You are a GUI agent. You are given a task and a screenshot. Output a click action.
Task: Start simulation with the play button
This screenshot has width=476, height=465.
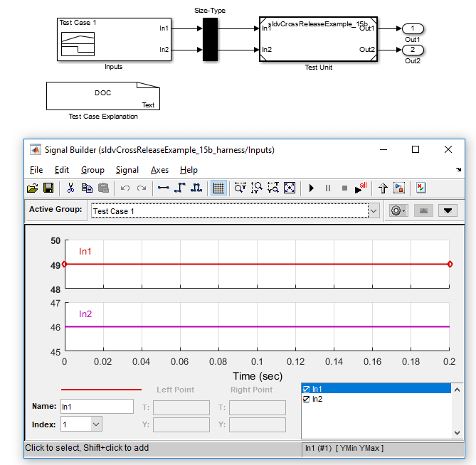[311, 188]
